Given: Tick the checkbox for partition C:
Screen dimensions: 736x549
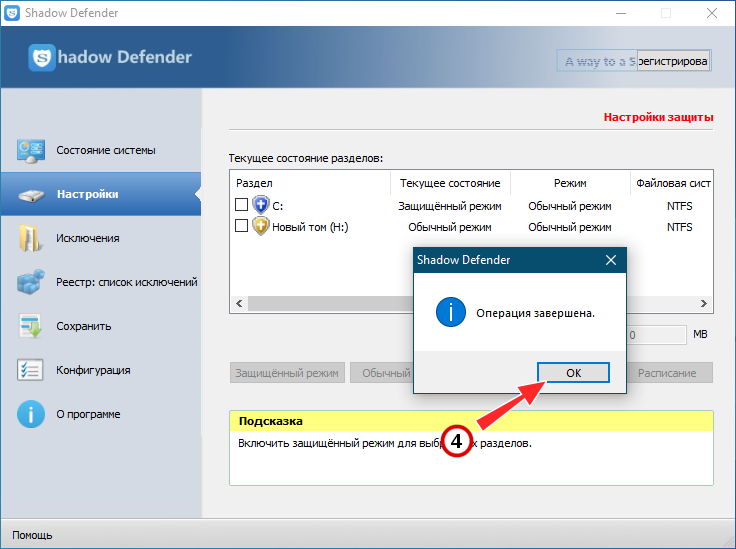Looking at the screenshot, I should (241, 205).
